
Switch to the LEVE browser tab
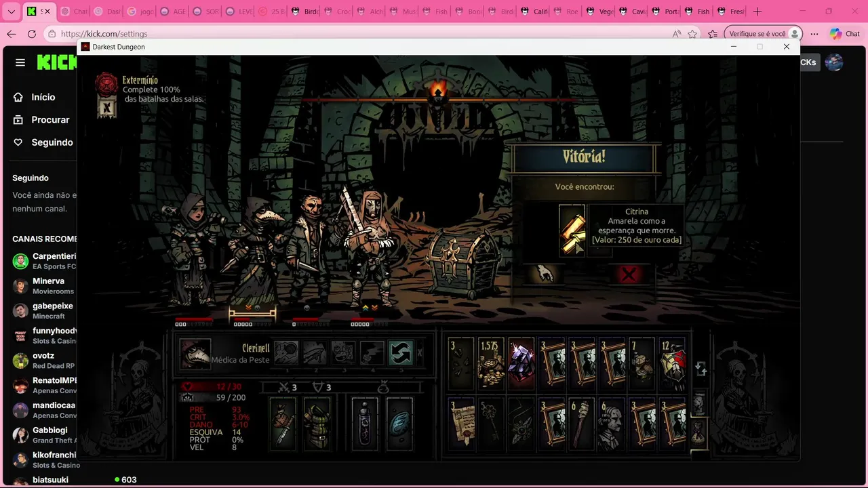[237, 12]
